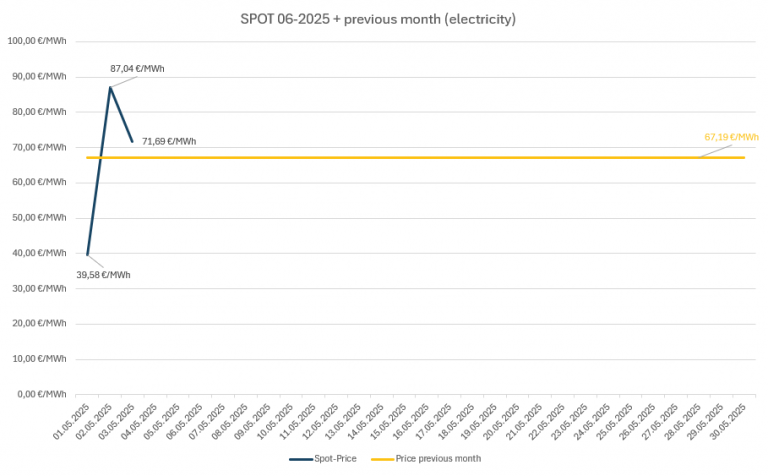Viewport: 768px width, 476px height.
Task: Click the 39,58 €/MWh data label
Action: (103, 274)
